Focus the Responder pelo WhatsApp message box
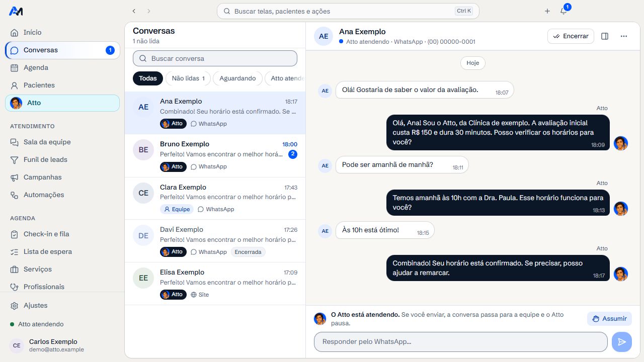This screenshot has width=644, height=362. pos(461,342)
